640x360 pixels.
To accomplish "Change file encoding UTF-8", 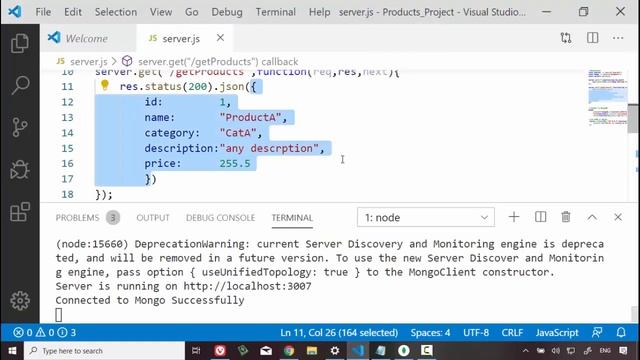I will click(476, 333).
